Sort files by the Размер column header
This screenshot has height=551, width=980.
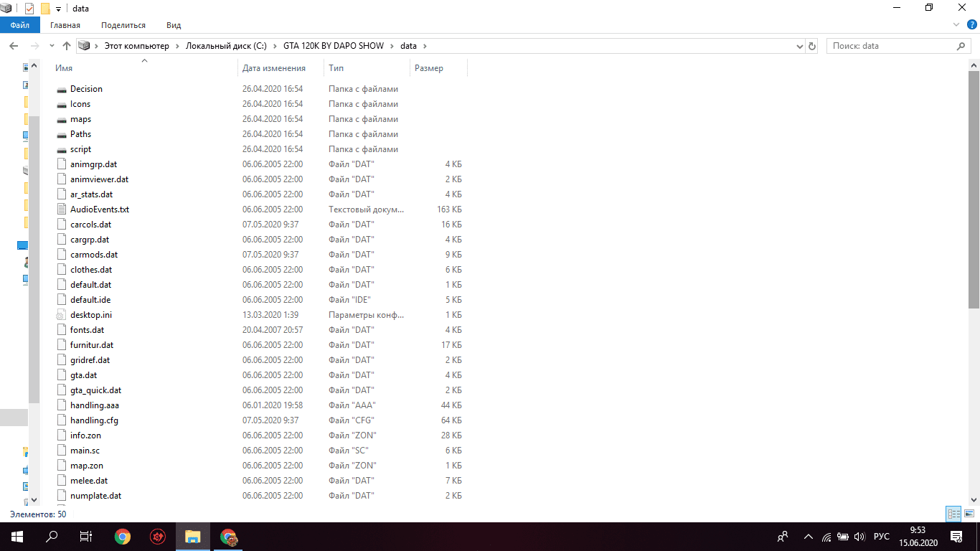tap(429, 68)
